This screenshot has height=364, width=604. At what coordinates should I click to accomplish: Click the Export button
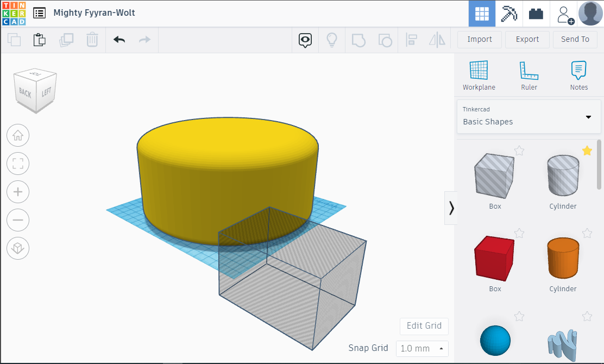[527, 39]
